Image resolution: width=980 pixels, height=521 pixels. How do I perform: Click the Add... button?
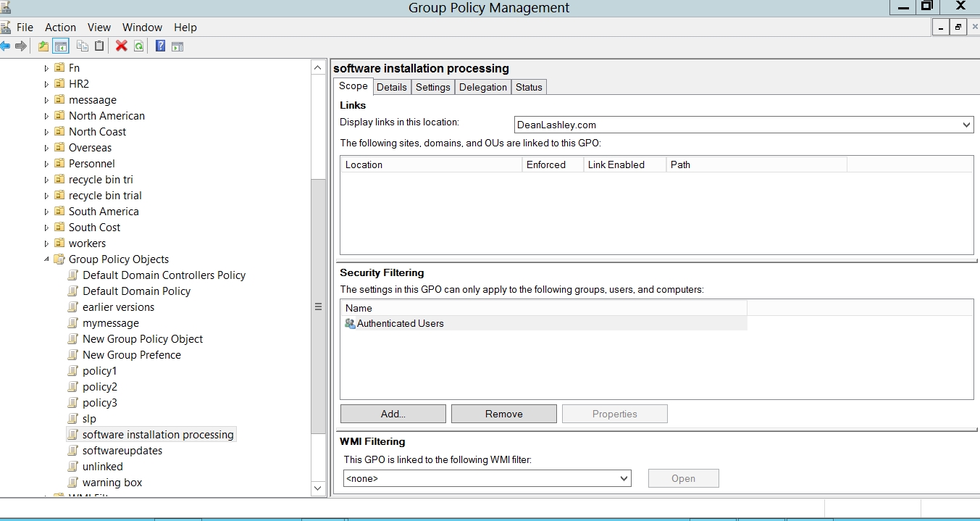coord(393,414)
